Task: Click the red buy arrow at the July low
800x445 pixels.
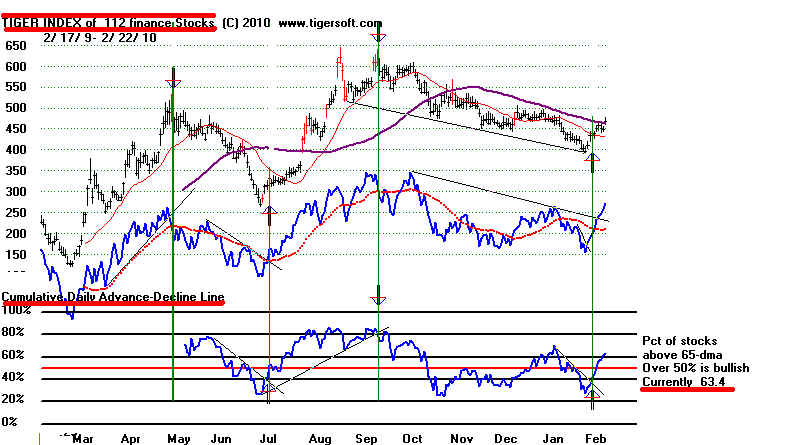Action: [269, 211]
